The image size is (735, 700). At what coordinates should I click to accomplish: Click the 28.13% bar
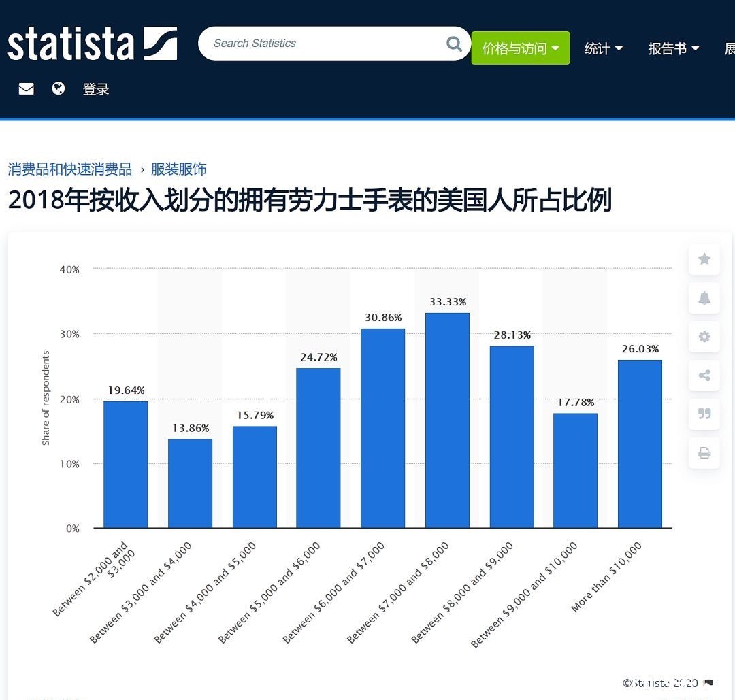pos(512,437)
